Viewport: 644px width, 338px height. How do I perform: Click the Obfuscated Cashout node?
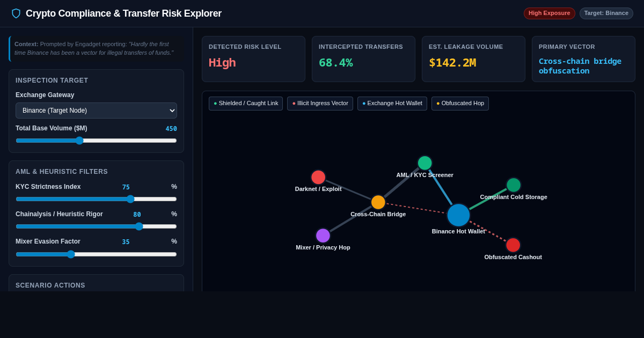point(513,245)
